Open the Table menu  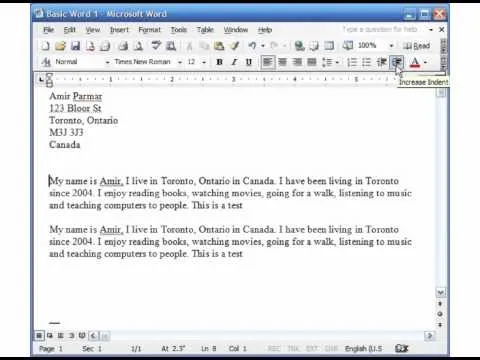pos(205,30)
